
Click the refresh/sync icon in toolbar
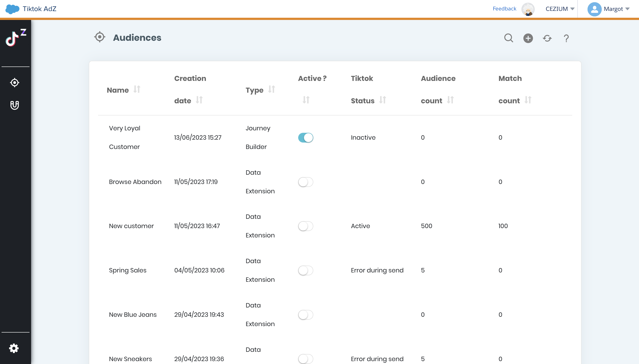click(x=547, y=38)
